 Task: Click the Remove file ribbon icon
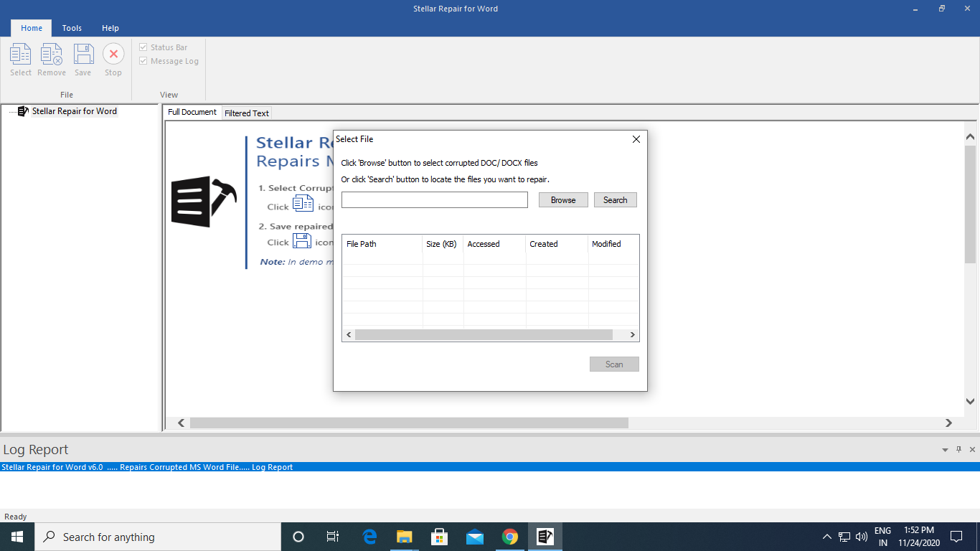coord(52,60)
